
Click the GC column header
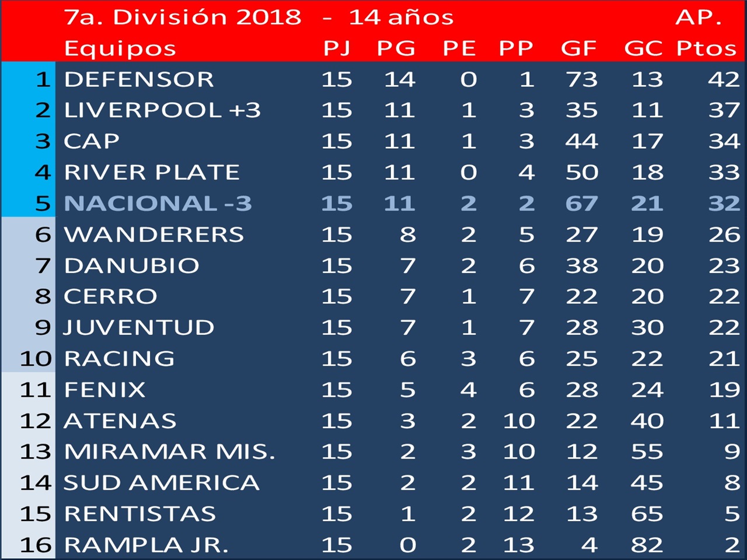pos(643,48)
